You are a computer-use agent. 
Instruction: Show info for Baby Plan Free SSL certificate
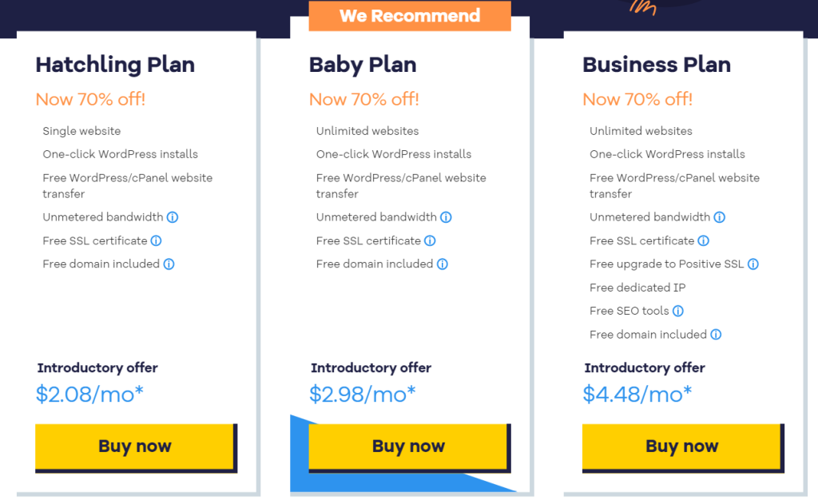pyautogui.click(x=430, y=240)
